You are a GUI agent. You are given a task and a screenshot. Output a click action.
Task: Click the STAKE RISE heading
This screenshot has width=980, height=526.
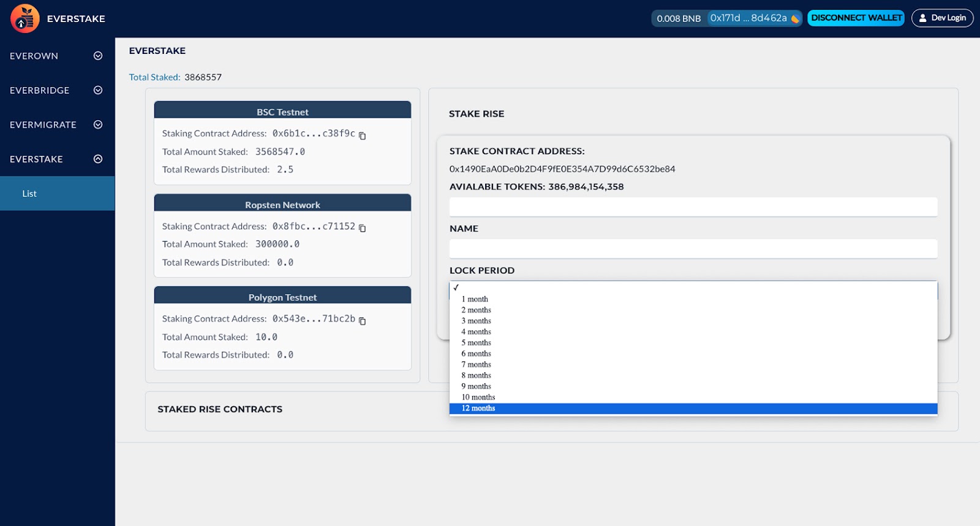click(477, 114)
